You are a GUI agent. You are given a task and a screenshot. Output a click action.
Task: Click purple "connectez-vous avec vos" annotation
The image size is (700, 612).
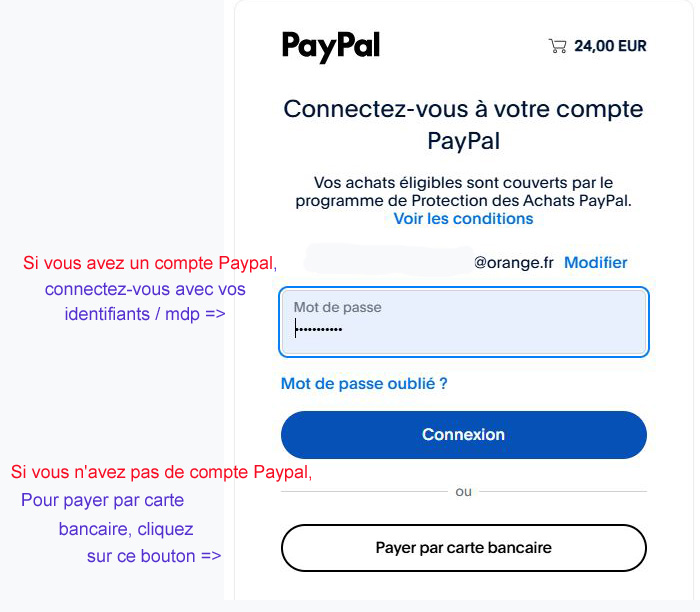tap(145, 289)
